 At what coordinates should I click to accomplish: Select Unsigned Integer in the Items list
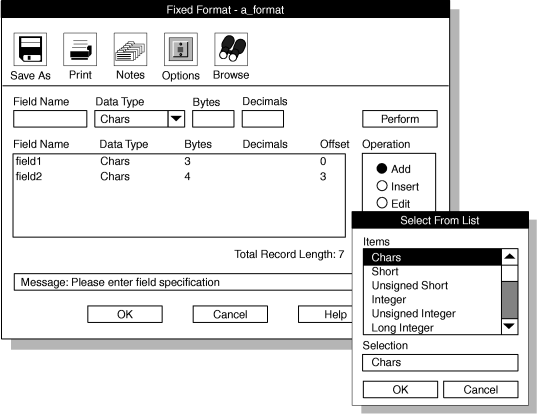coord(432,314)
